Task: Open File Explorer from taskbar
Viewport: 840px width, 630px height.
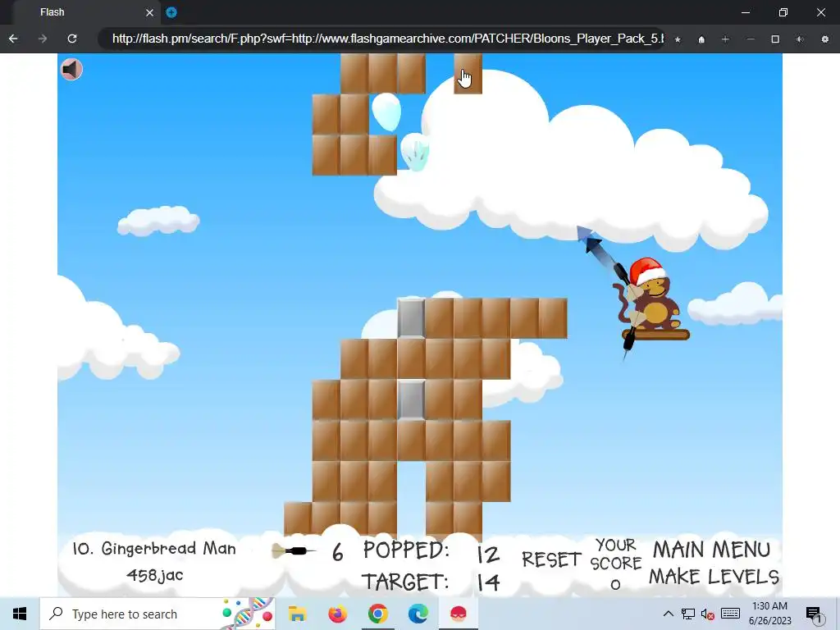Action: click(297, 614)
